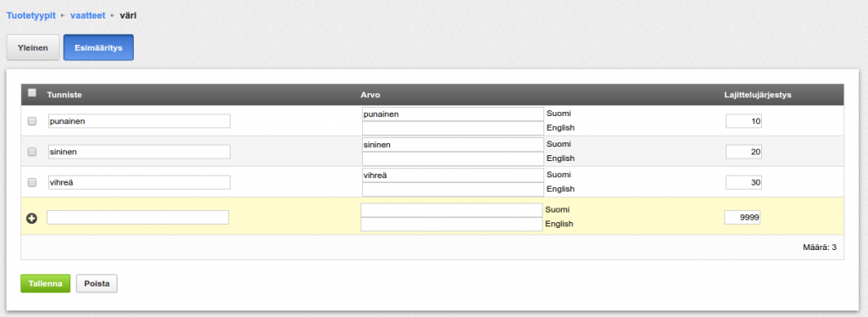The height and width of the screenshot is (317, 868).
Task: Click the English value field for sininen row
Action: [x=453, y=158]
